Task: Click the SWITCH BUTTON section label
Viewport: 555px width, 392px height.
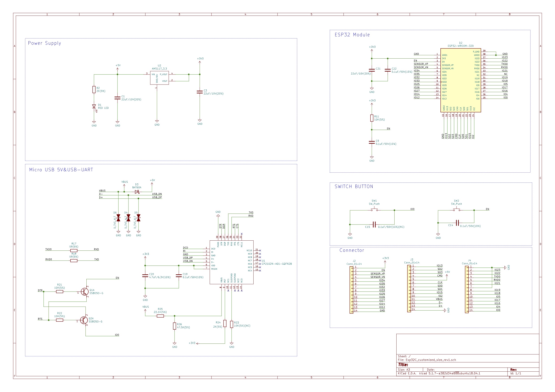Action: click(x=354, y=186)
